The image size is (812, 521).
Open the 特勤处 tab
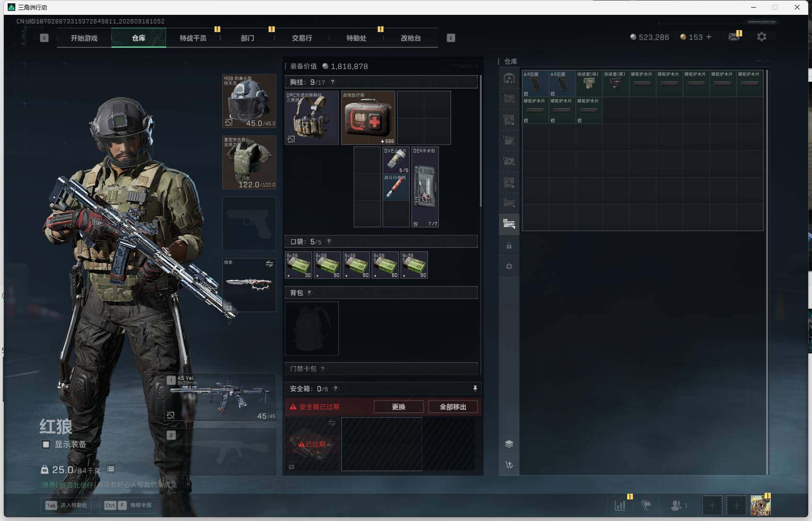coord(357,38)
